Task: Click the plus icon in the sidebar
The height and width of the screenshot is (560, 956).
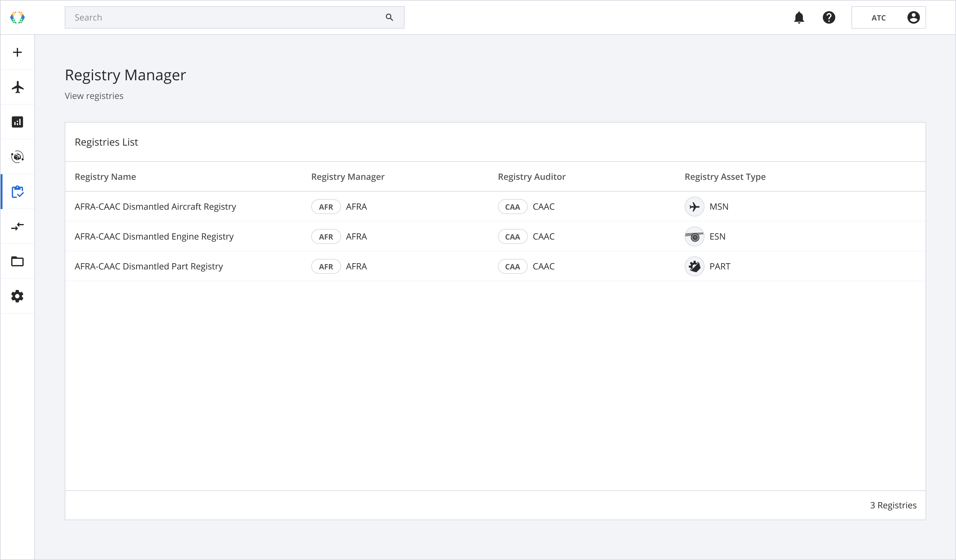Action: [17, 52]
